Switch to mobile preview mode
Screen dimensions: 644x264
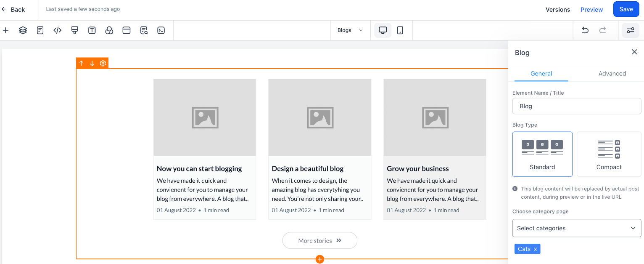[400, 30]
